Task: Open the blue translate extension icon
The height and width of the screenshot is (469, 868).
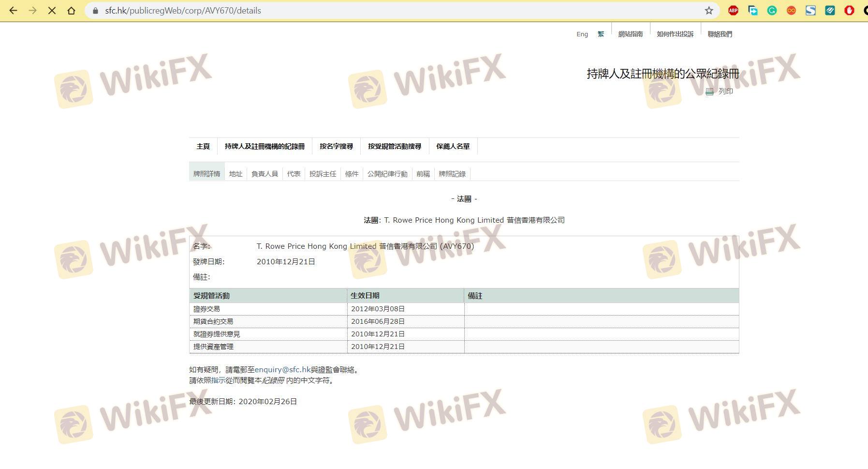Action: click(x=752, y=10)
